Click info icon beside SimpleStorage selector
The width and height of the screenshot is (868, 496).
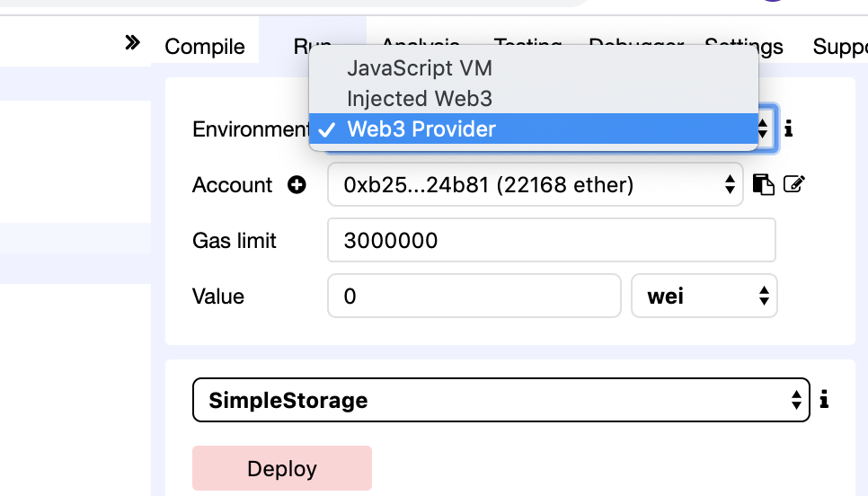824,399
